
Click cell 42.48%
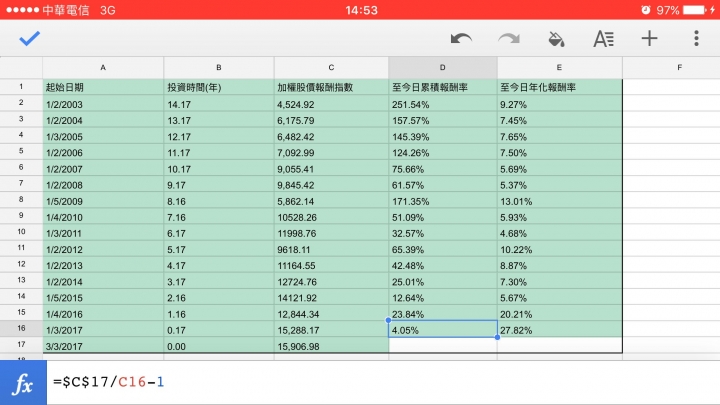point(443,266)
